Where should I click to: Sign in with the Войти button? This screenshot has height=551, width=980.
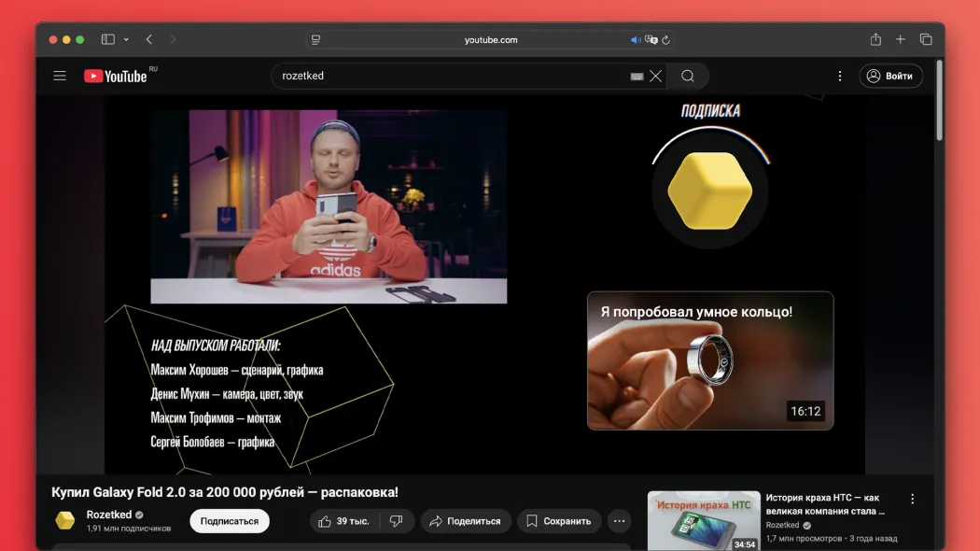coord(890,76)
